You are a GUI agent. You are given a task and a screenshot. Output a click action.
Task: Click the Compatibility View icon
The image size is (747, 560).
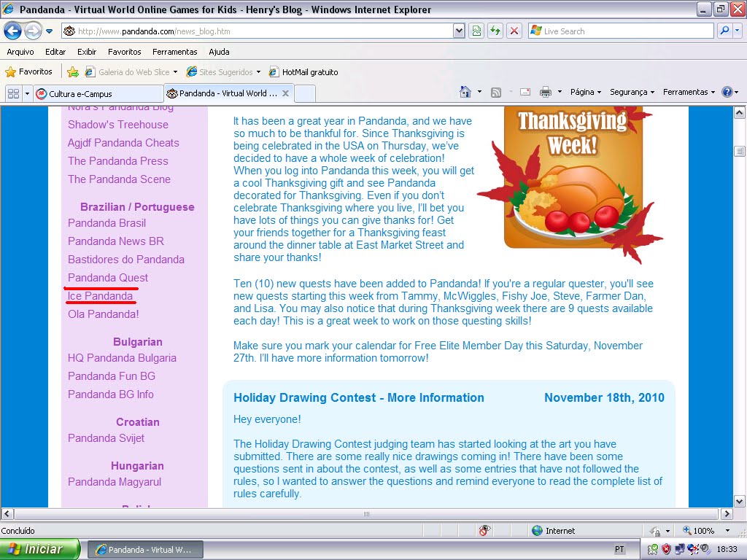coord(476,31)
